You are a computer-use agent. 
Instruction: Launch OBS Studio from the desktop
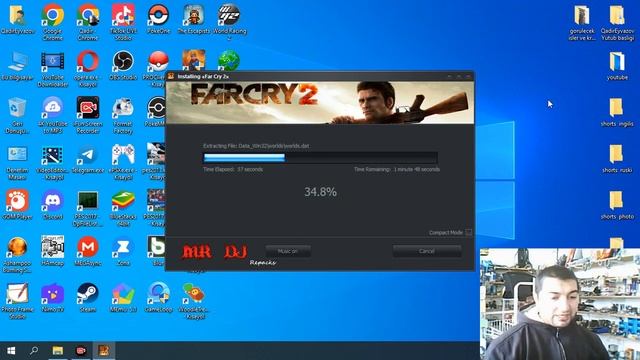point(123,66)
